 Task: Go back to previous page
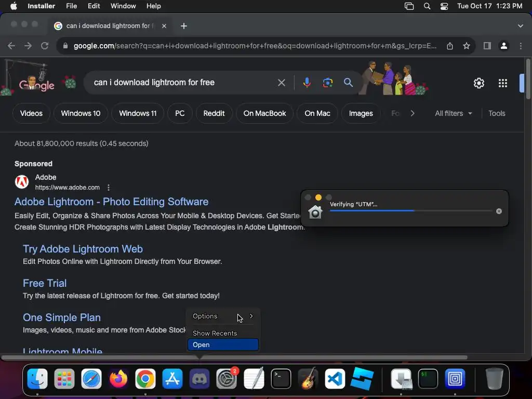coord(11,46)
